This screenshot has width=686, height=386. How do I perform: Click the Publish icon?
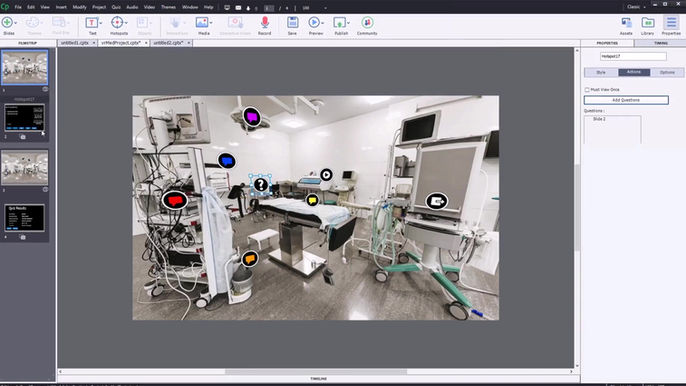click(x=340, y=22)
